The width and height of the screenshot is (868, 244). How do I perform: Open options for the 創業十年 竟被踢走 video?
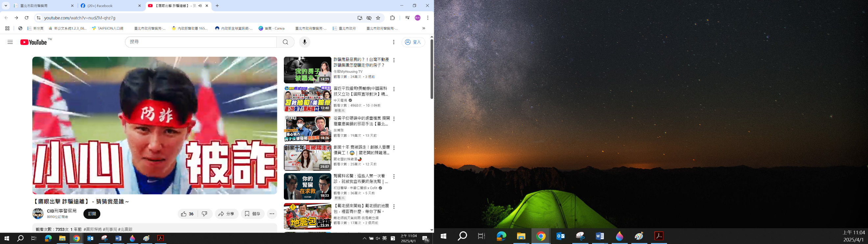pos(394,148)
